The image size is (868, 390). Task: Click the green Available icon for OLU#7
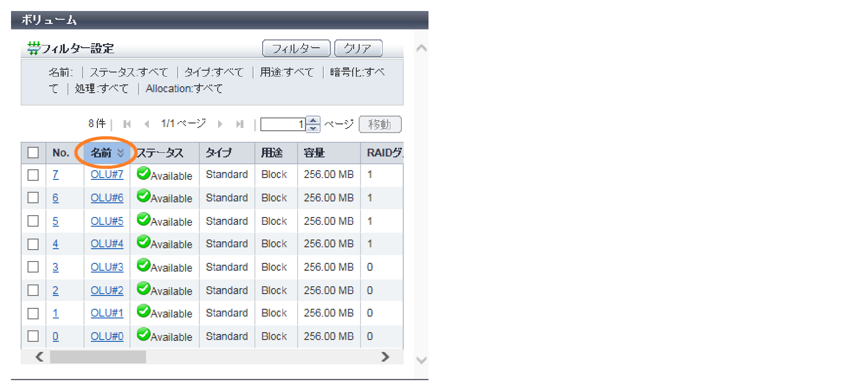pyautogui.click(x=144, y=174)
